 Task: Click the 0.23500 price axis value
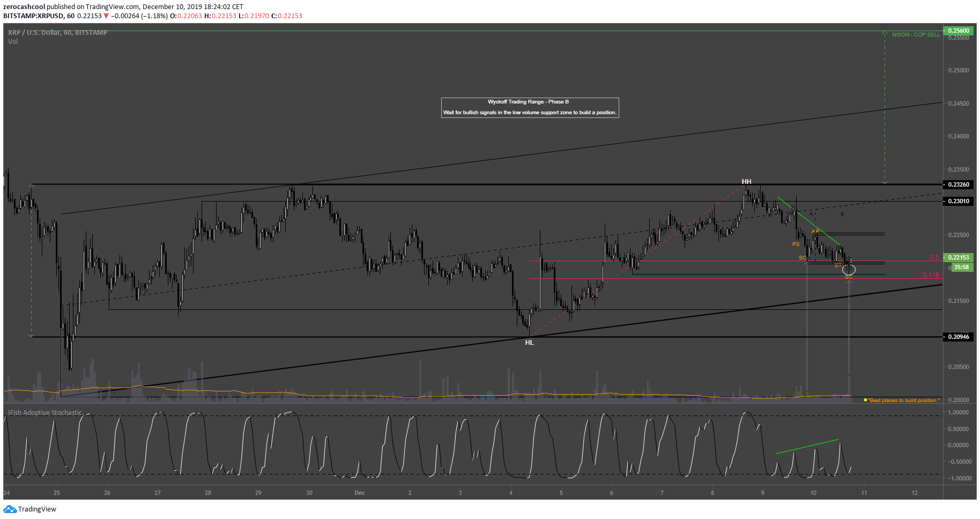[x=959, y=169]
